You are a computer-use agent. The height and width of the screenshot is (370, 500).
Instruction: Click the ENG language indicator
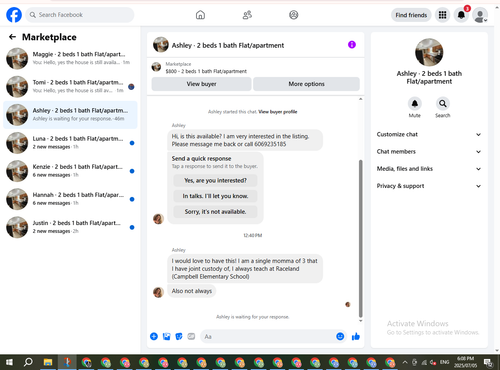444,362
